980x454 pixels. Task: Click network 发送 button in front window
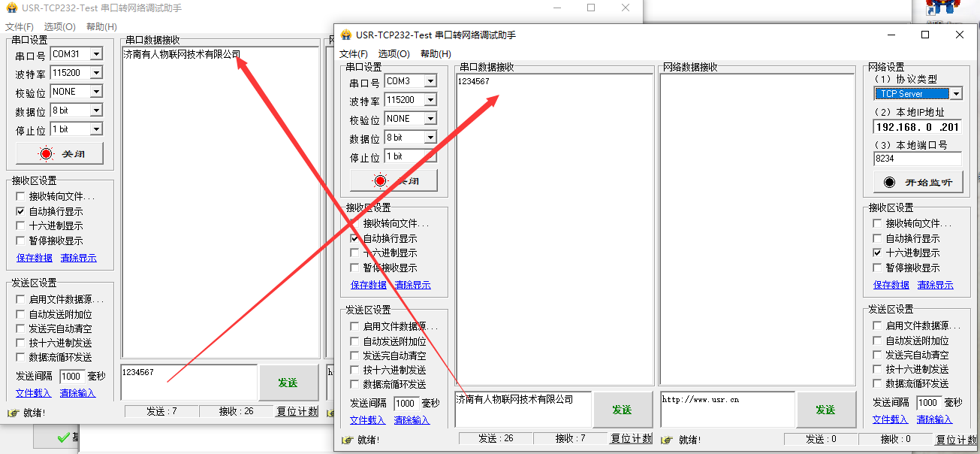click(825, 410)
